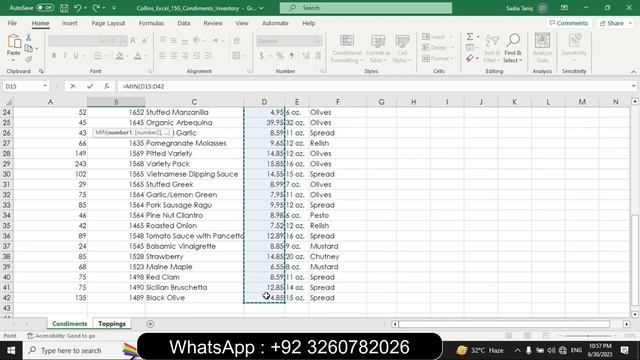640x360 pixels.
Task: Click the Find & Select magnifier icon
Action: tap(513, 41)
